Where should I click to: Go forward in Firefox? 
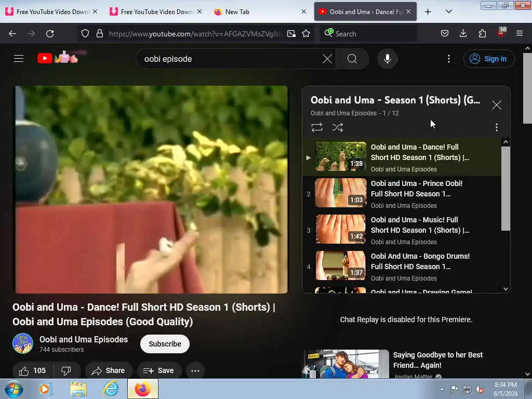31,33
